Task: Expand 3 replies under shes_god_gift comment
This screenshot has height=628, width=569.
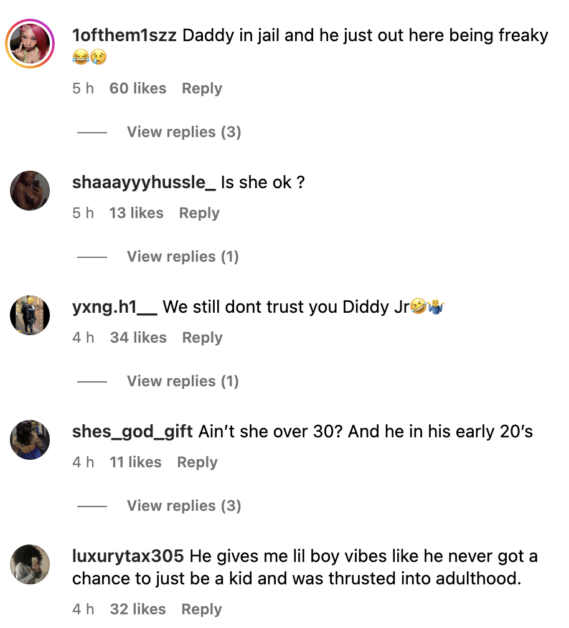Action: [x=184, y=505]
